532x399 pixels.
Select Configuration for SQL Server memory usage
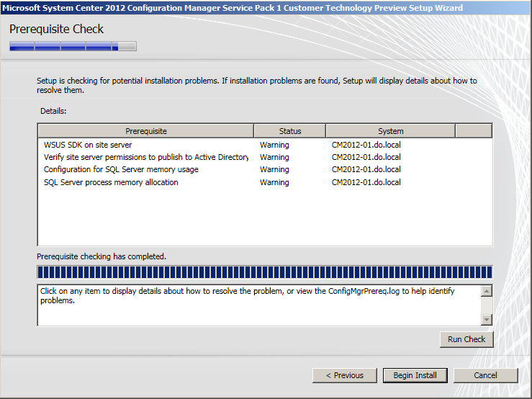coord(265,169)
